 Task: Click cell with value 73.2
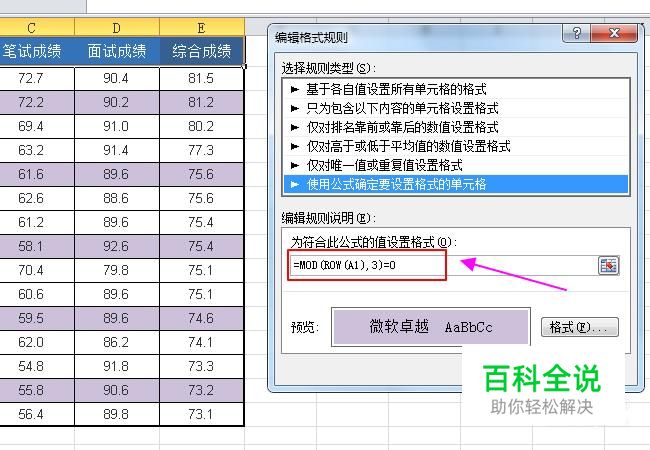click(202, 391)
